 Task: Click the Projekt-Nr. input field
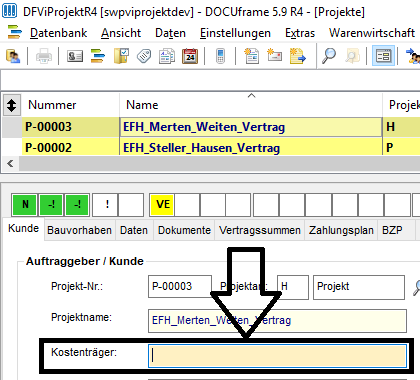[x=180, y=286]
